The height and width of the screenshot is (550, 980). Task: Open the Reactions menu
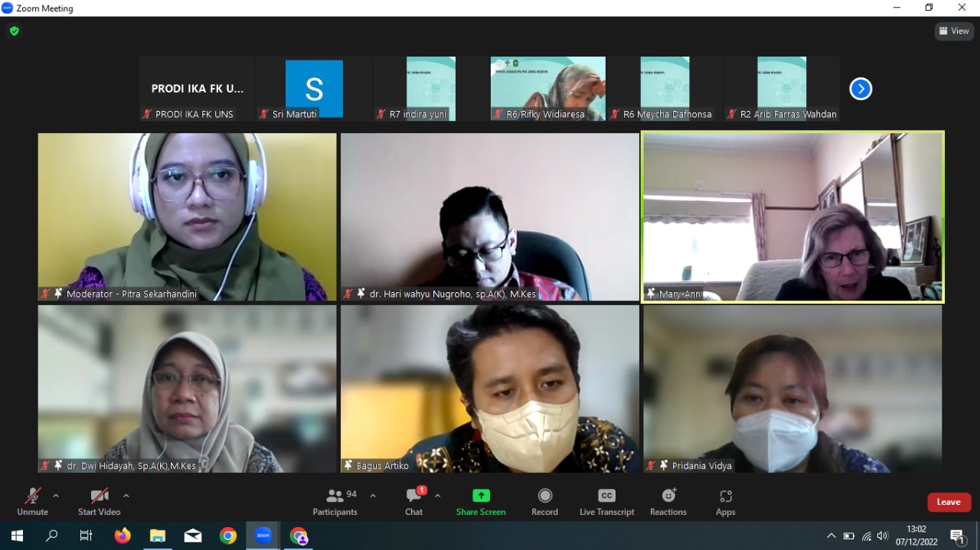(668, 502)
